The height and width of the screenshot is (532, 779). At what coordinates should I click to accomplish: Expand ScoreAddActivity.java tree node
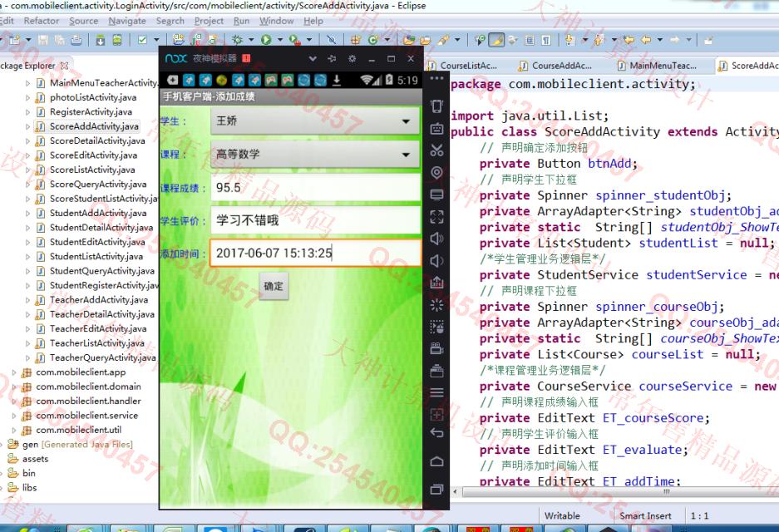tap(27, 126)
